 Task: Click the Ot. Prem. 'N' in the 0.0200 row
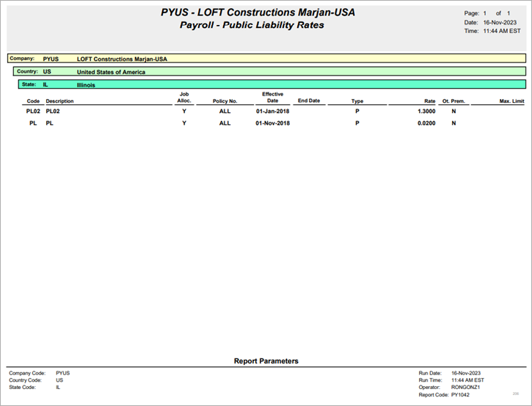[x=453, y=123]
